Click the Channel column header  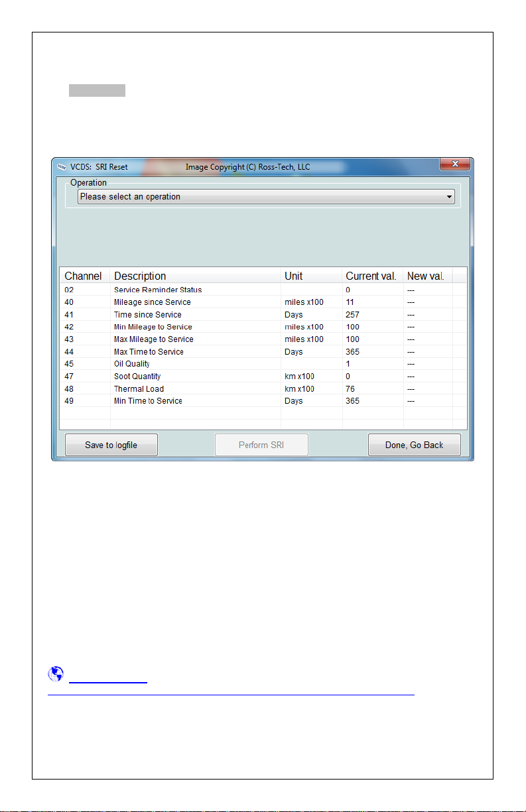pos(84,276)
